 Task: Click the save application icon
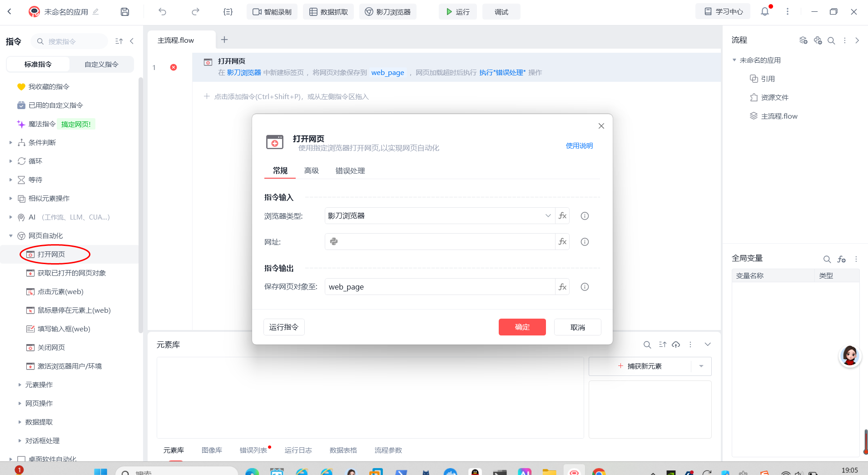125,12
